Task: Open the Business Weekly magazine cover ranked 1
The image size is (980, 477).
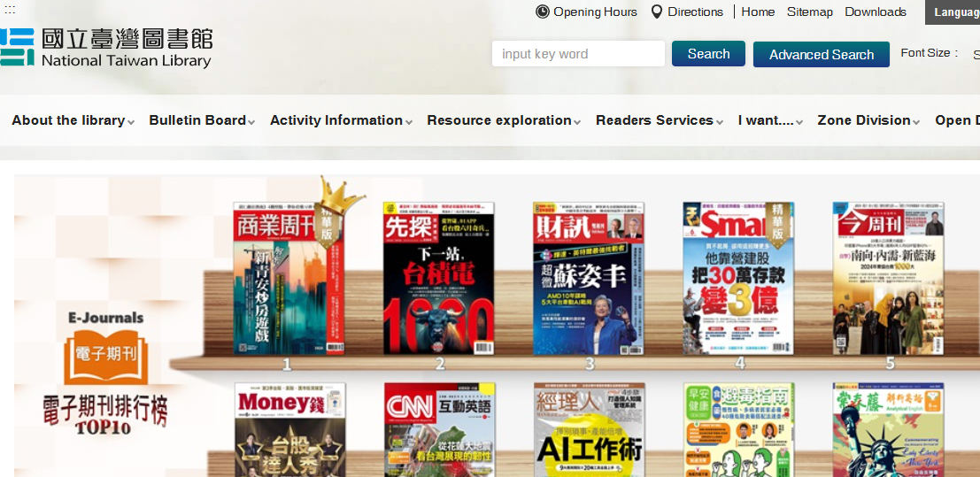Action: pyautogui.click(x=289, y=279)
